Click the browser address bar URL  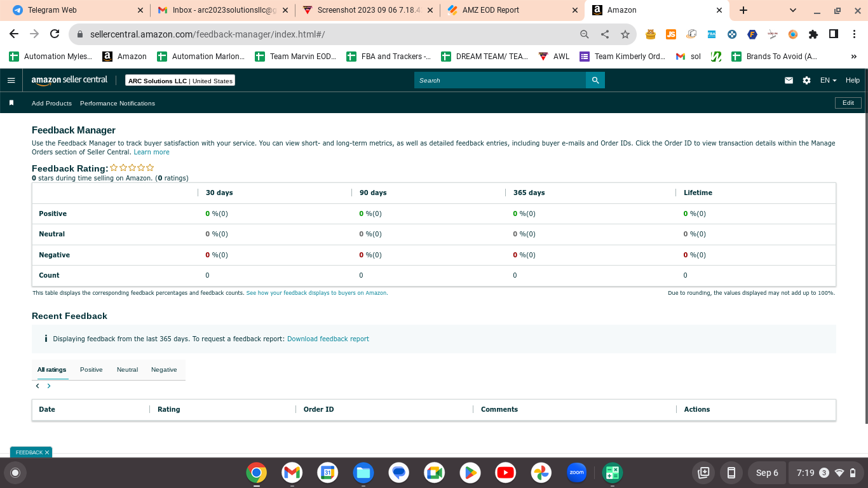(207, 34)
